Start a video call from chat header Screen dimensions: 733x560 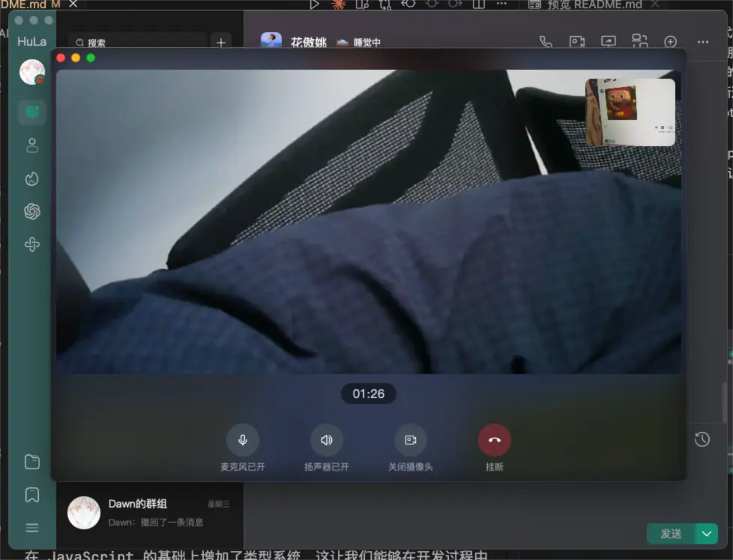[x=576, y=42]
